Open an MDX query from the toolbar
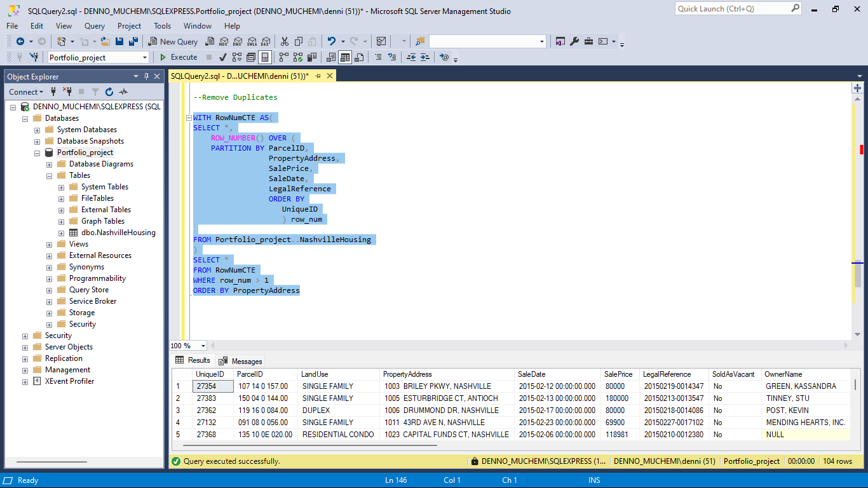Viewport: 868px width, 488px height. [223, 41]
